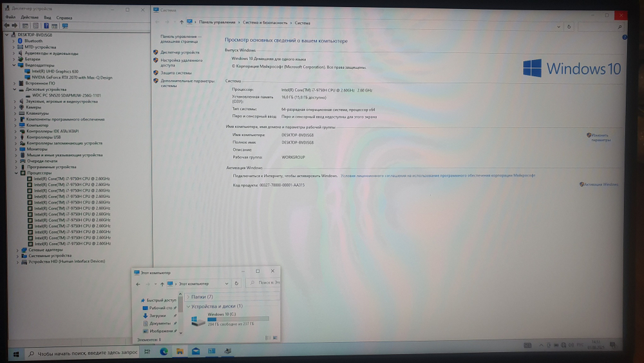Image resolution: width=644 pixels, height=363 pixels.
Task: Open the Microsoft license terms link
Action: point(438,175)
